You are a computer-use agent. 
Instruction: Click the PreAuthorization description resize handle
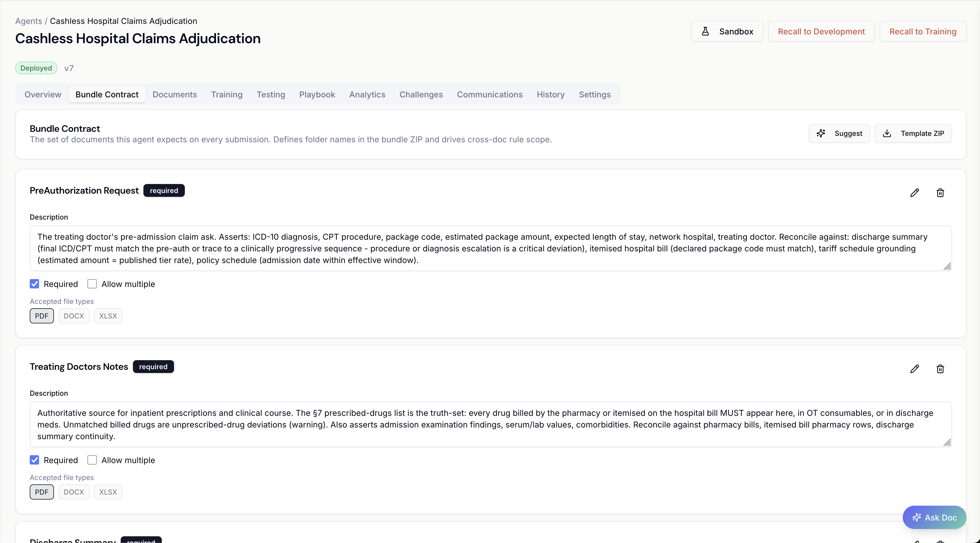coord(947,266)
